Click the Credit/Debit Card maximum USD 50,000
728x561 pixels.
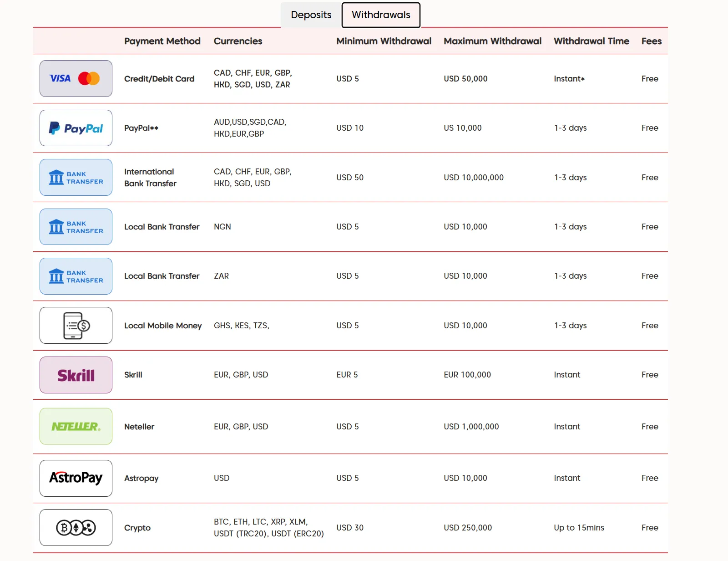465,79
